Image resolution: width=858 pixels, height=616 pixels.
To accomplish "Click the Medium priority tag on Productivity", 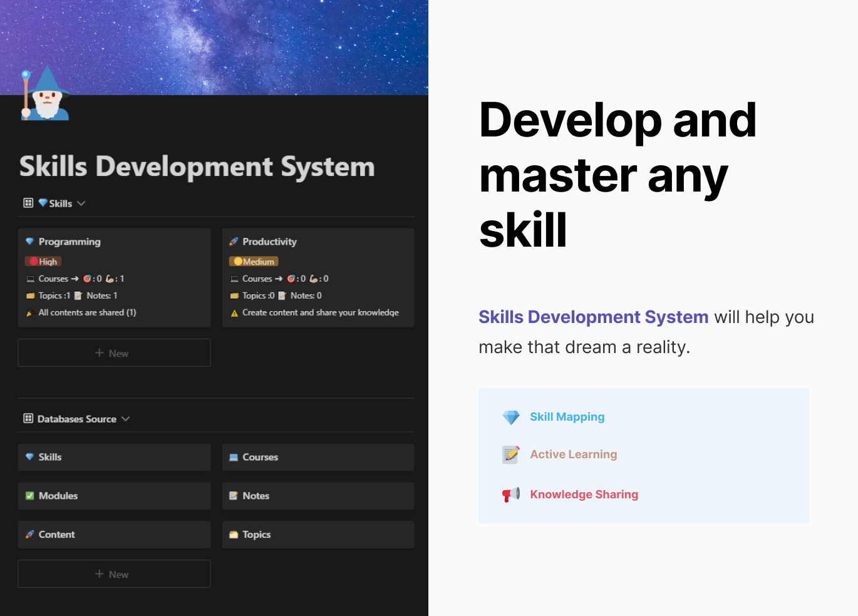I will point(253,261).
